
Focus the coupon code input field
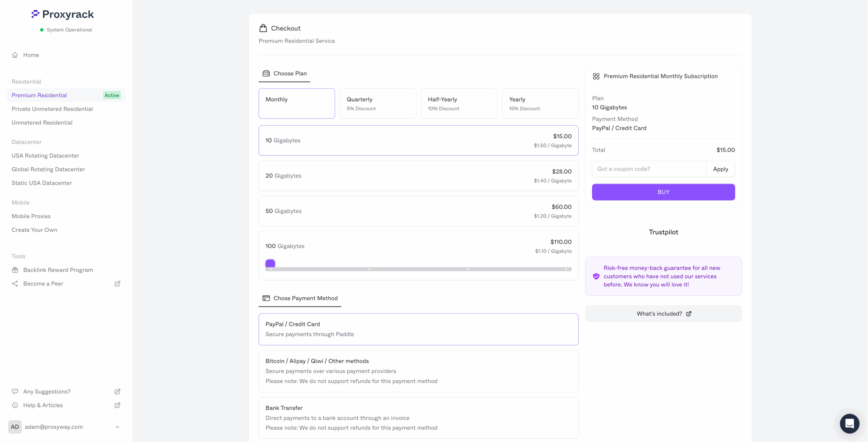click(649, 169)
